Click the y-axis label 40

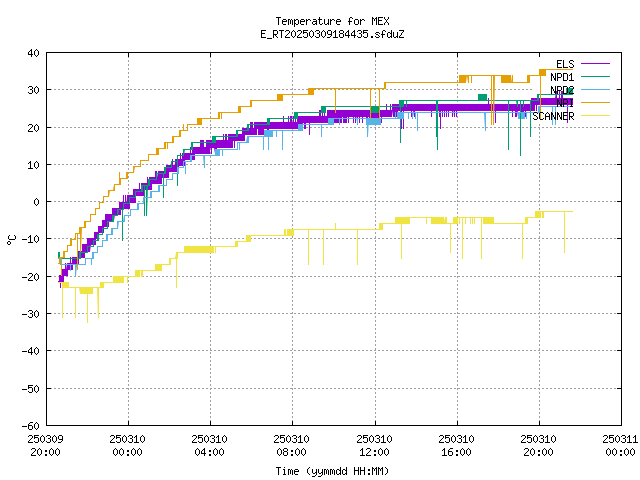coord(33,53)
